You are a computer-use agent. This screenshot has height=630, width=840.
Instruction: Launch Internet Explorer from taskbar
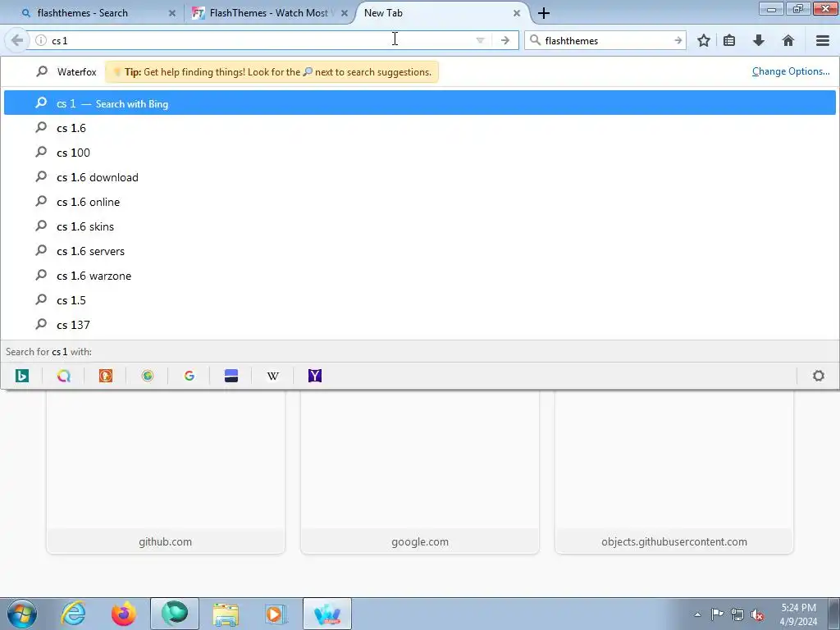(x=73, y=614)
